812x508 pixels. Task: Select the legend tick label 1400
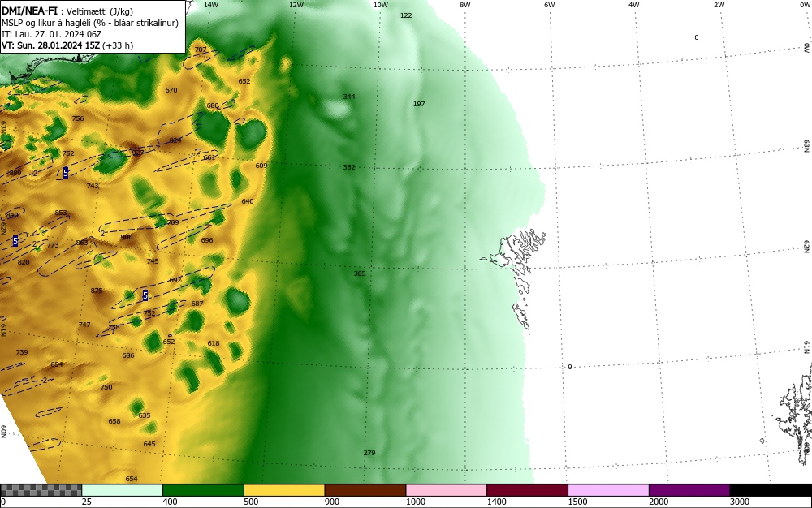point(497,502)
